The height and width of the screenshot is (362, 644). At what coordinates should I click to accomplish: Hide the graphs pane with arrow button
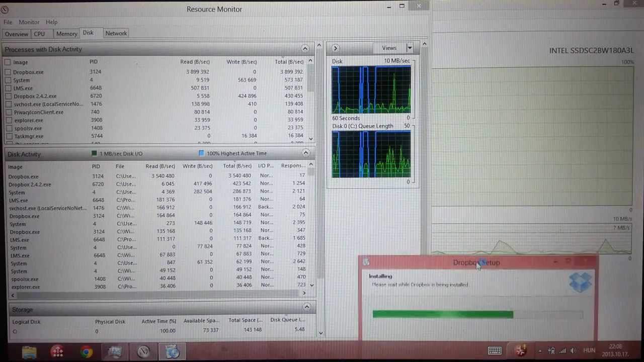(x=335, y=48)
